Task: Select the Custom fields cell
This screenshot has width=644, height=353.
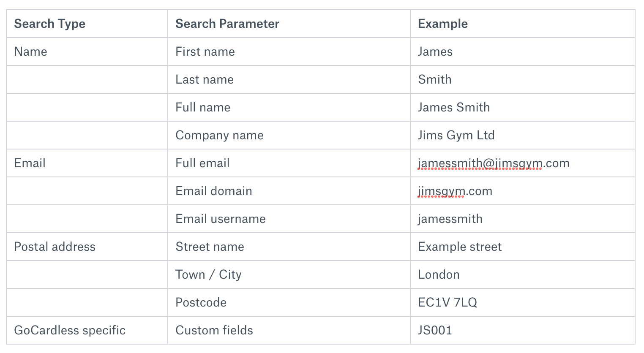Action: [289, 330]
